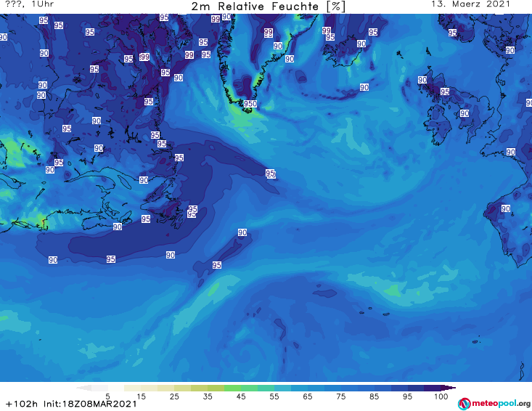This screenshot has height=411, width=532.
Task: Click the colorbar tick label '5'
Action: tap(107, 396)
